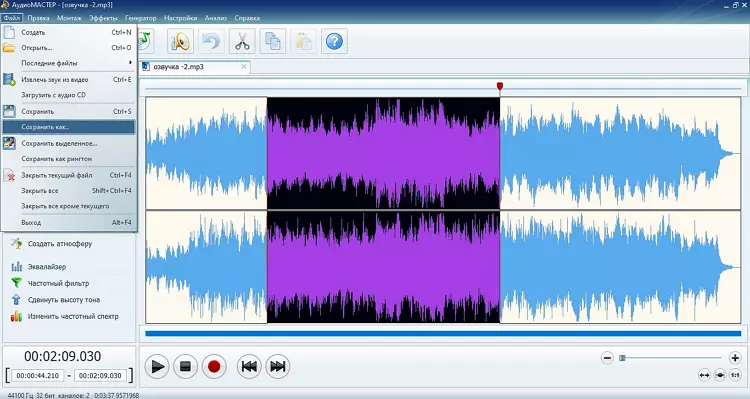The image size is (750, 399).
Task: Click the red playhead marker above the waveform
Action: coord(500,86)
